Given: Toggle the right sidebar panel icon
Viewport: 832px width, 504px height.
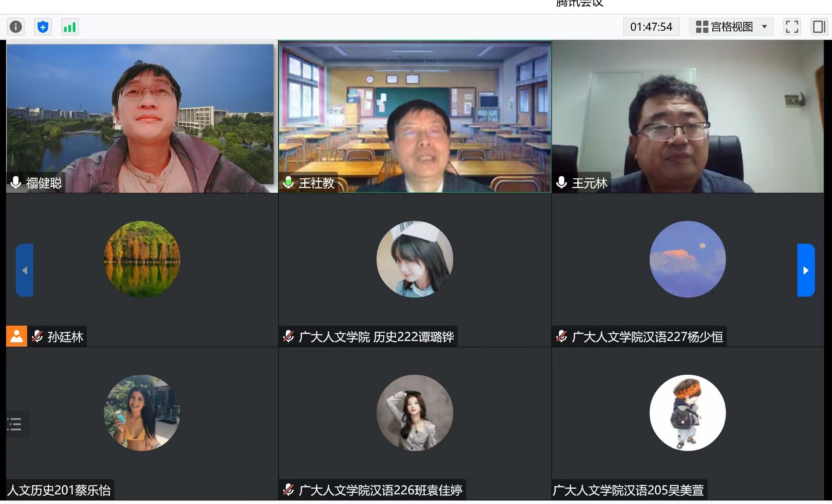Looking at the screenshot, I should pyautogui.click(x=818, y=27).
